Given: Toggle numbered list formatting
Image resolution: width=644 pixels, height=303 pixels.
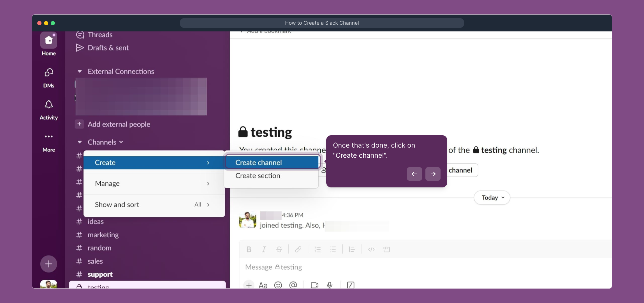Looking at the screenshot, I should (x=317, y=249).
